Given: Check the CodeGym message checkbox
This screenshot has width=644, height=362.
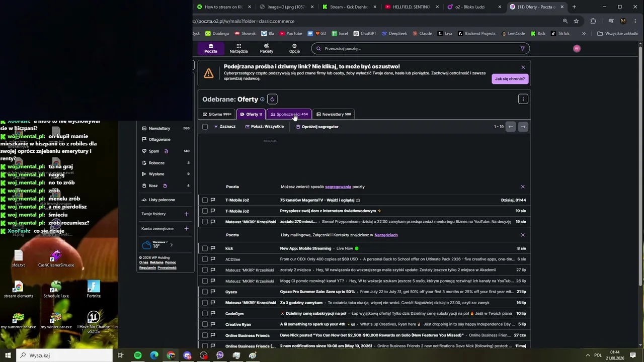Looking at the screenshot, I should coord(205,314).
